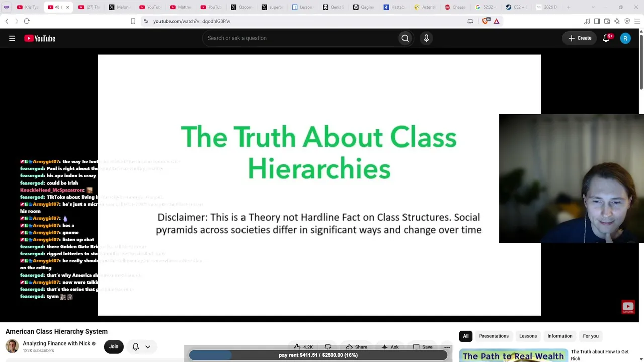Open the media control music icon
The width and height of the screenshot is (644, 362).
click(x=587, y=21)
